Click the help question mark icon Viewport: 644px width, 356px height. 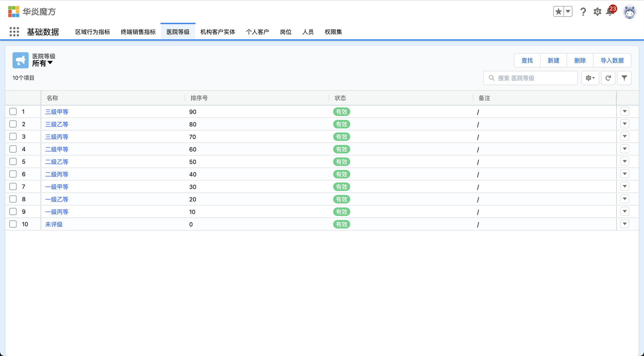[x=583, y=12]
